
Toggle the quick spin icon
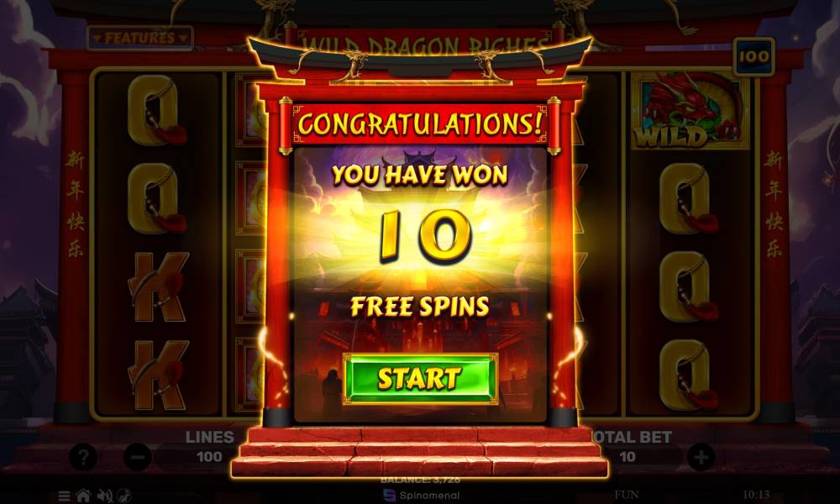pyautogui.click(x=124, y=496)
